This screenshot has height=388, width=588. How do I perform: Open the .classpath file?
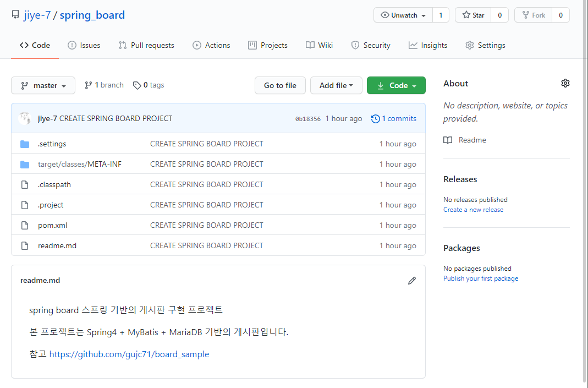pos(54,184)
